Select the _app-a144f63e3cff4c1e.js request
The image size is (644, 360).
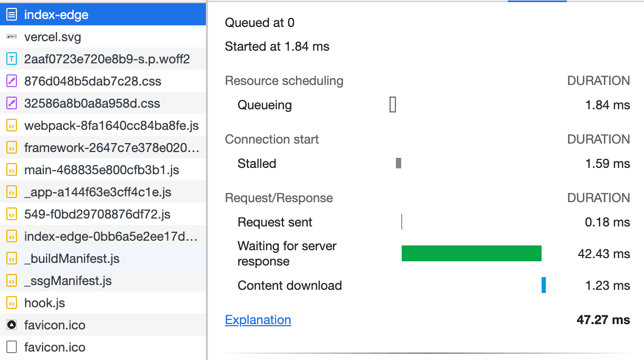pos(98,192)
